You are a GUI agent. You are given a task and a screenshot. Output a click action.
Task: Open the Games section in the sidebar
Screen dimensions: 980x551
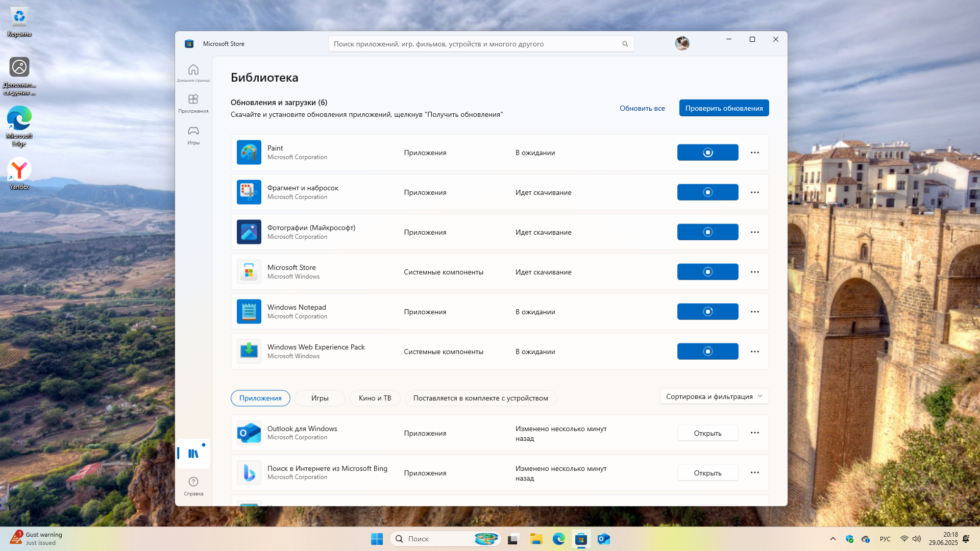tap(193, 134)
